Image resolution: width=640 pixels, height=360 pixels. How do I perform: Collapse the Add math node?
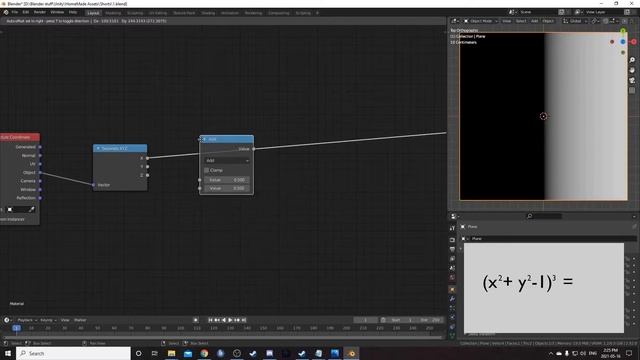(x=204, y=139)
